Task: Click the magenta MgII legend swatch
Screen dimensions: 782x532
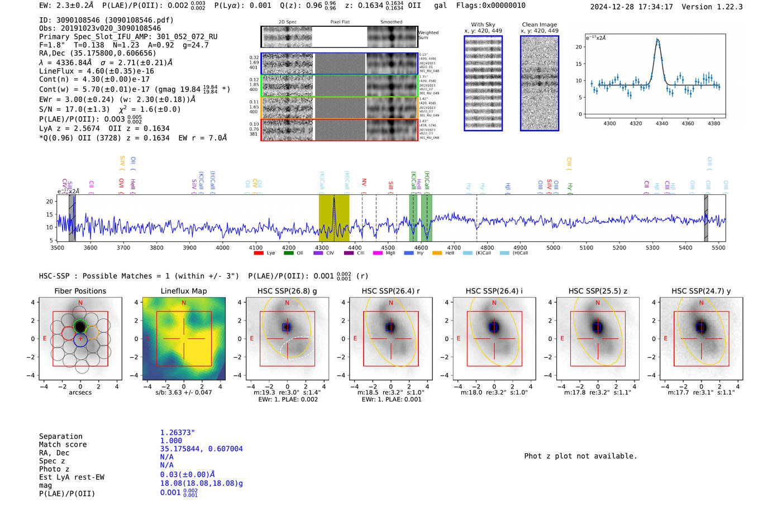Action: pos(378,253)
